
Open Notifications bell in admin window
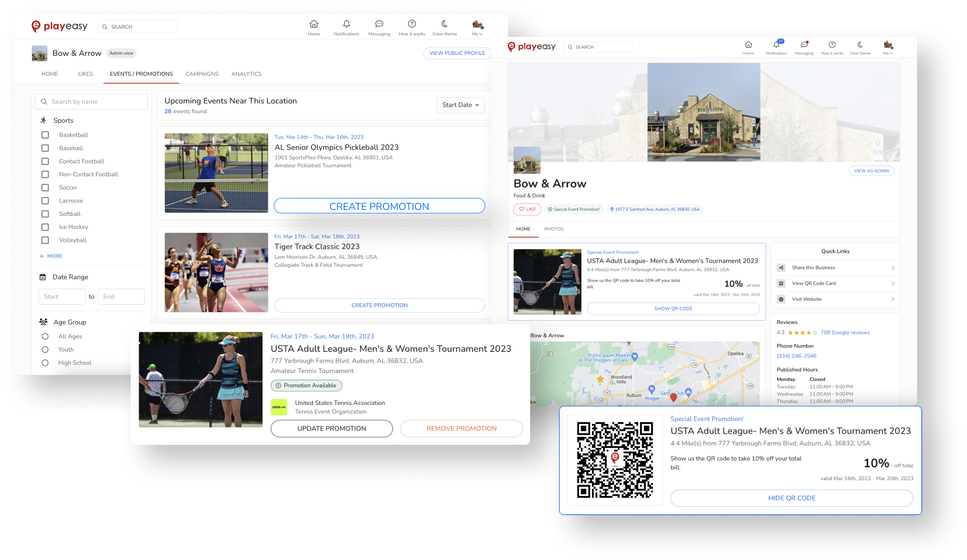tap(347, 24)
